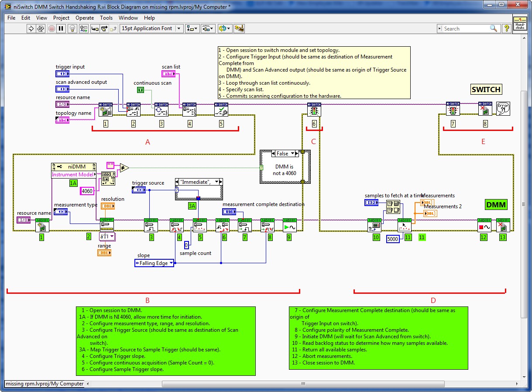Open the Tools menu
The image size is (532, 392).
pos(106,18)
